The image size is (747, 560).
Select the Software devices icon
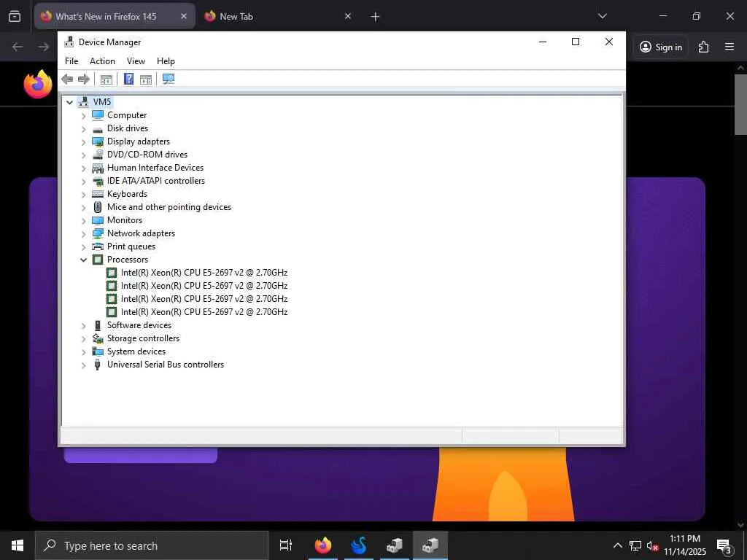[x=98, y=325]
